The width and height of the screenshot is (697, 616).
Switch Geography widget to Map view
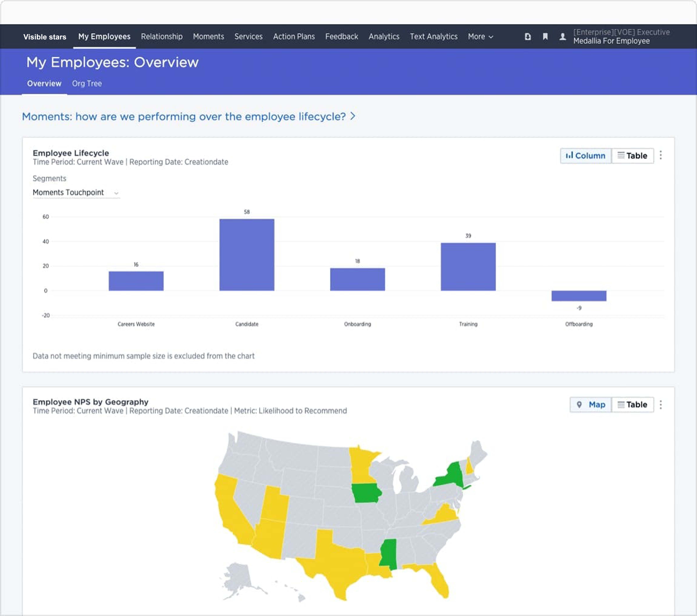591,405
